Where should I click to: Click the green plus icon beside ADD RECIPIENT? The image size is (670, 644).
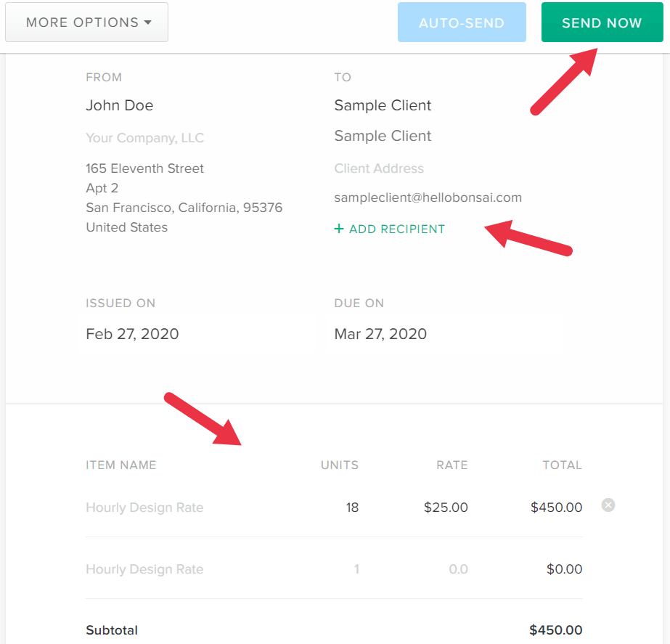point(339,229)
